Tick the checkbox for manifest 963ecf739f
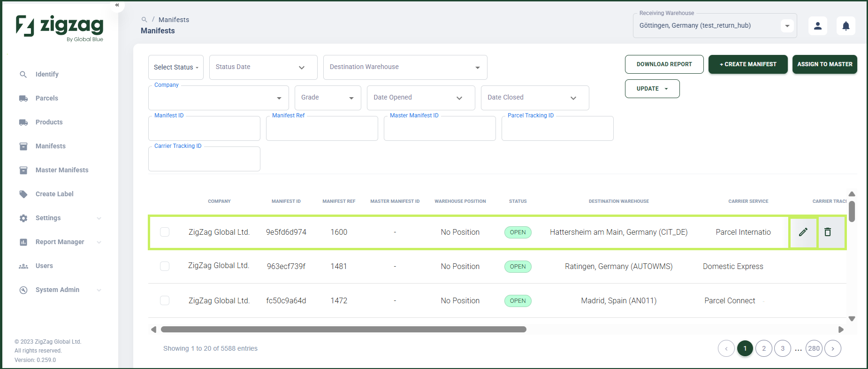The width and height of the screenshot is (868, 369). (165, 266)
